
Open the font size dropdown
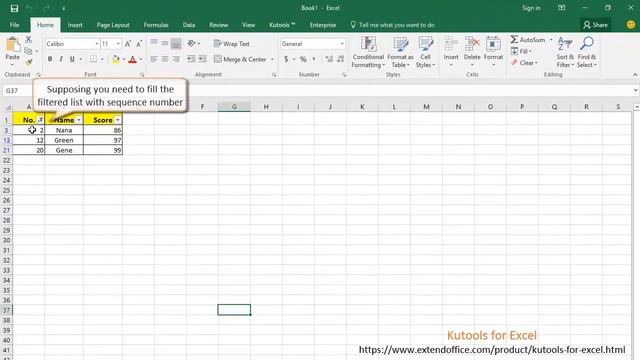pyautogui.click(x=118, y=44)
